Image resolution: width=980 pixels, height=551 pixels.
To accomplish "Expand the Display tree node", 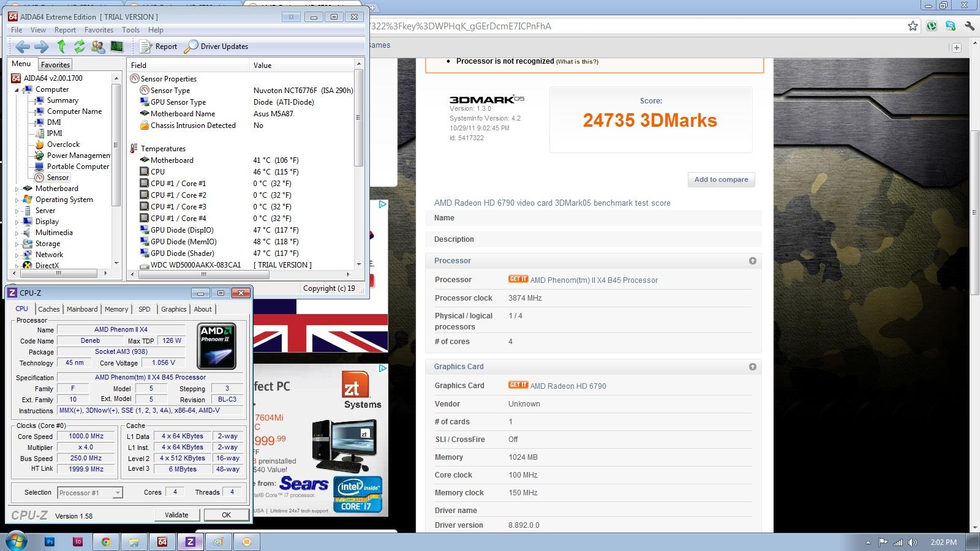I will (x=17, y=222).
